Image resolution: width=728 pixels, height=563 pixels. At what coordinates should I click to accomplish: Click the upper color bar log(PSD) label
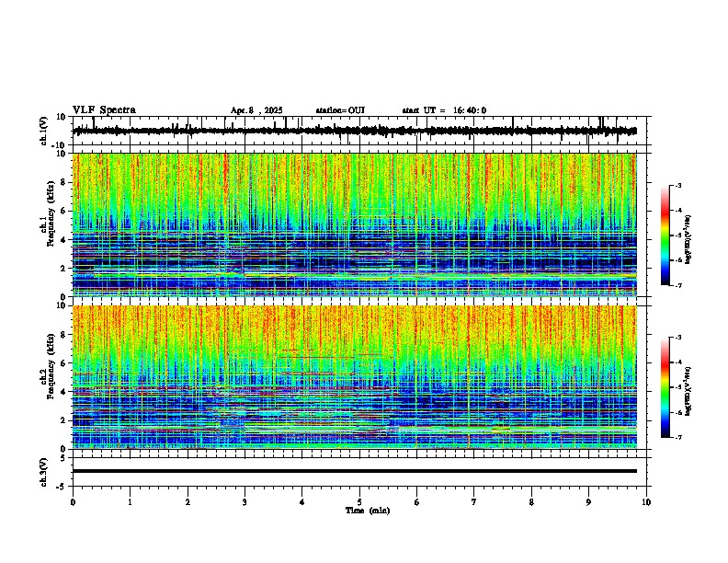688,240
